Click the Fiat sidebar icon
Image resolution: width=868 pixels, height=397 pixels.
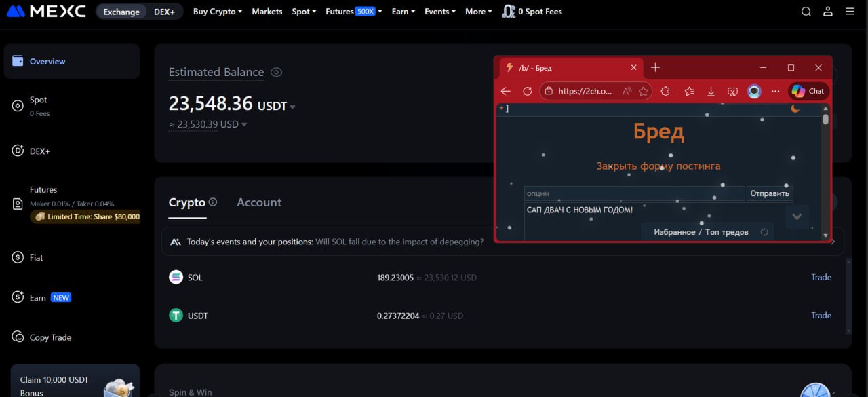coord(18,258)
